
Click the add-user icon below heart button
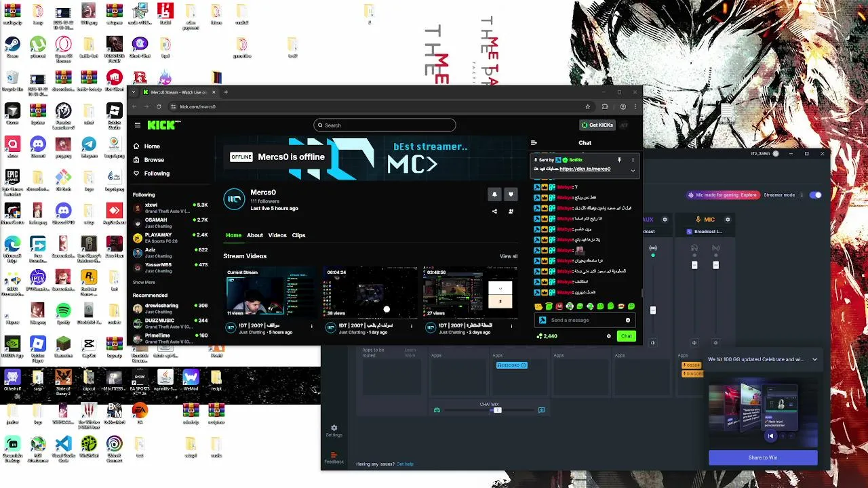(x=511, y=211)
